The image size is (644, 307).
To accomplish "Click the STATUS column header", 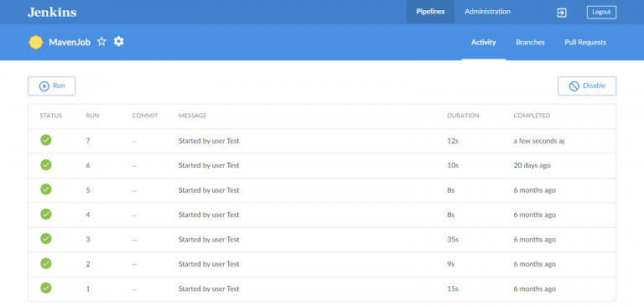I will pyautogui.click(x=50, y=116).
